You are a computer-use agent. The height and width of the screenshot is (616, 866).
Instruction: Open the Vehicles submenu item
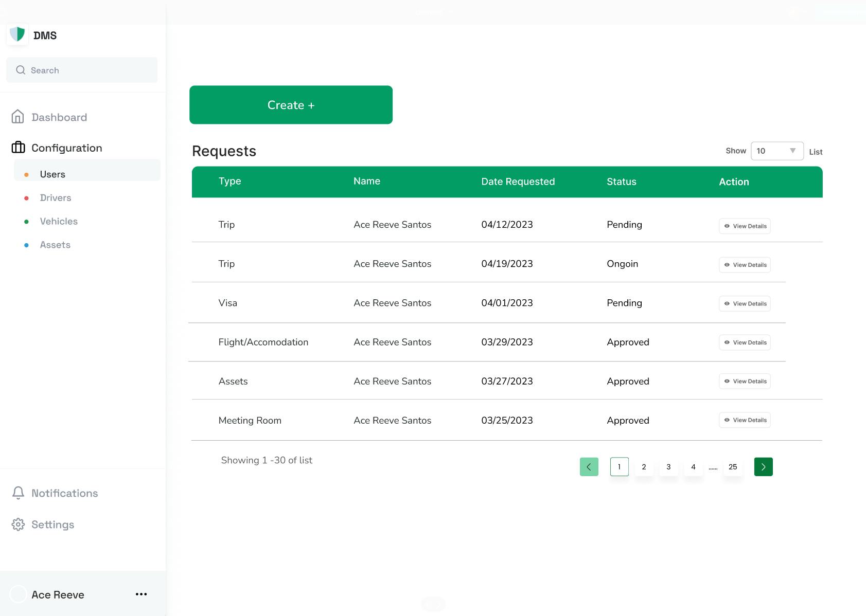[59, 222]
